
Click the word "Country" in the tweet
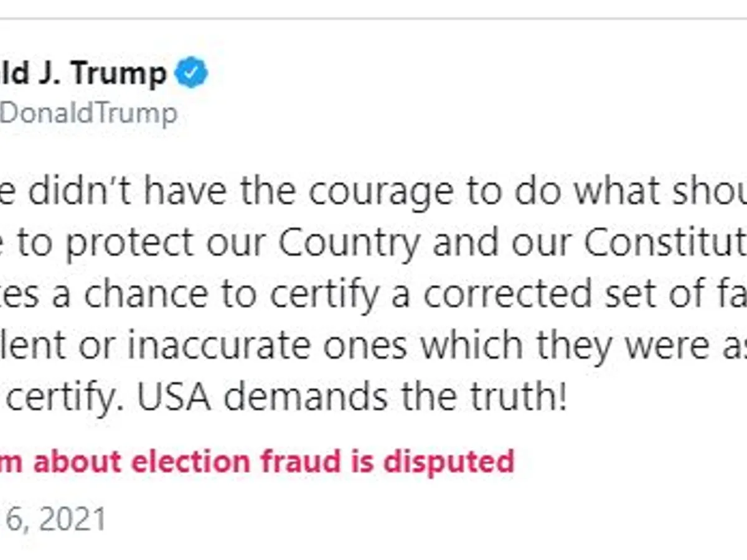pos(349,244)
